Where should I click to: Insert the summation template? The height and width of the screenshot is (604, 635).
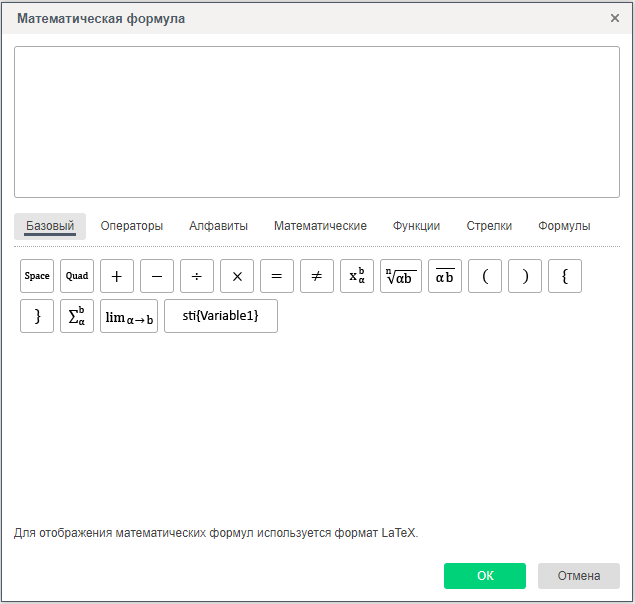[77, 316]
